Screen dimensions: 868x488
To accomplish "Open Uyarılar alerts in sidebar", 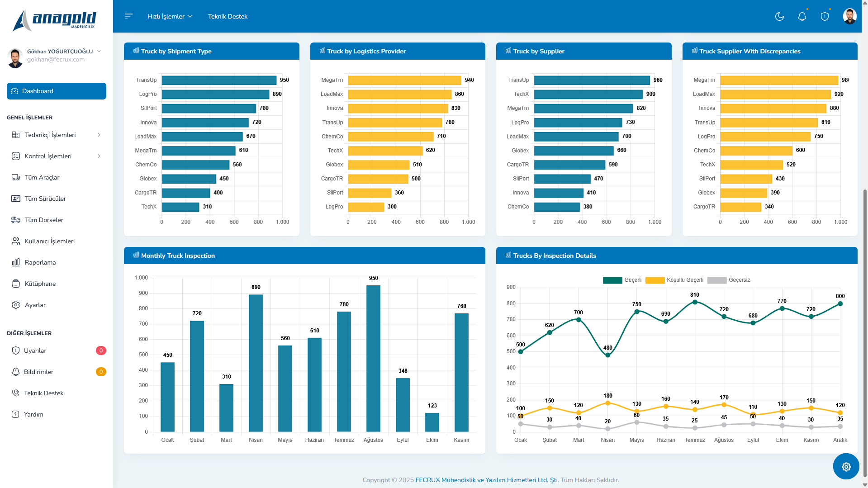I will tap(35, 351).
